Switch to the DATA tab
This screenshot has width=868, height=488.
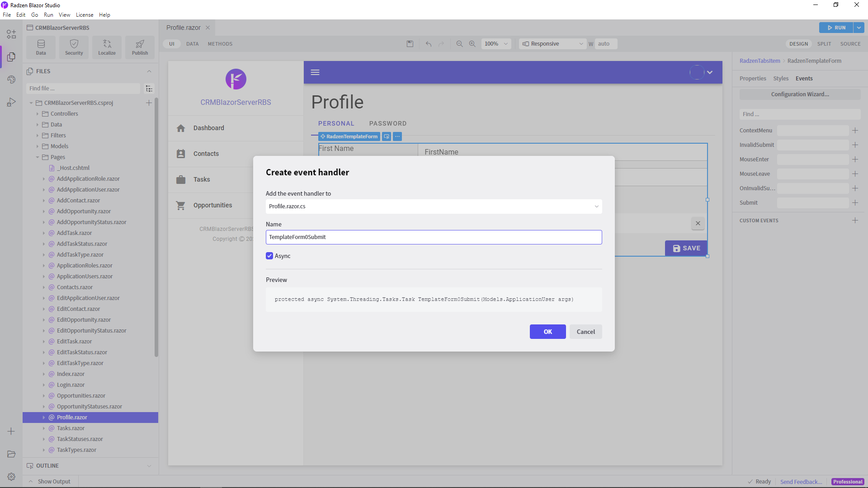[193, 44]
